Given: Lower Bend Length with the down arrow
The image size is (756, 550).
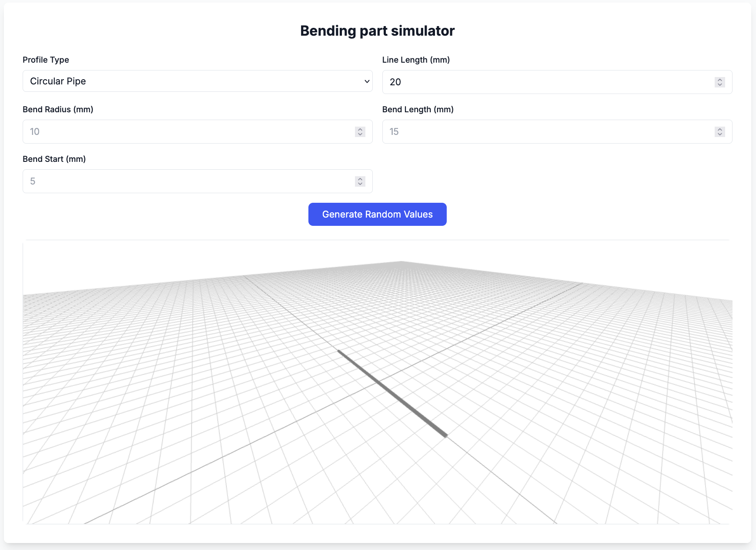Looking at the screenshot, I should tap(720, 134).
